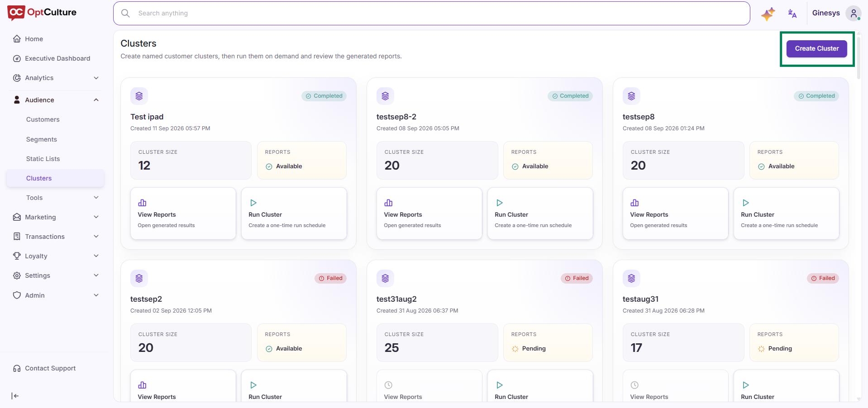Screen dimensions: 868x408
Task: Expand the Marketing menu chevron
Action: [x=96, y=217]
